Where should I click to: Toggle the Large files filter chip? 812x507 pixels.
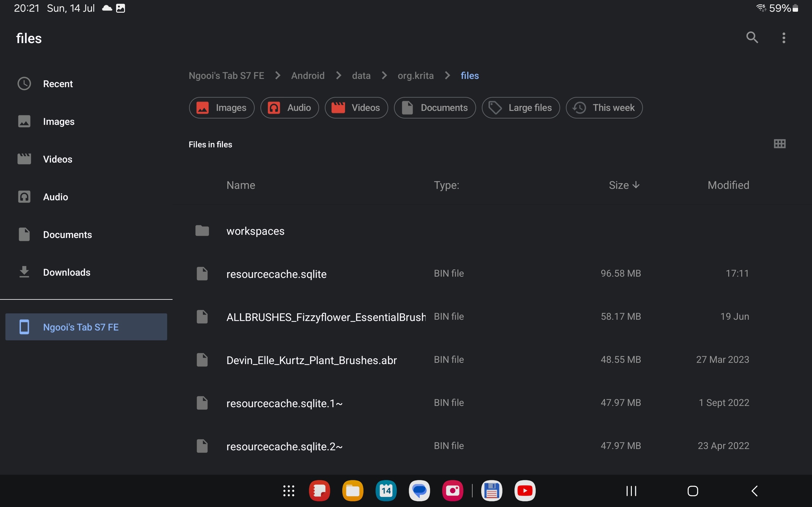point(521,108)
